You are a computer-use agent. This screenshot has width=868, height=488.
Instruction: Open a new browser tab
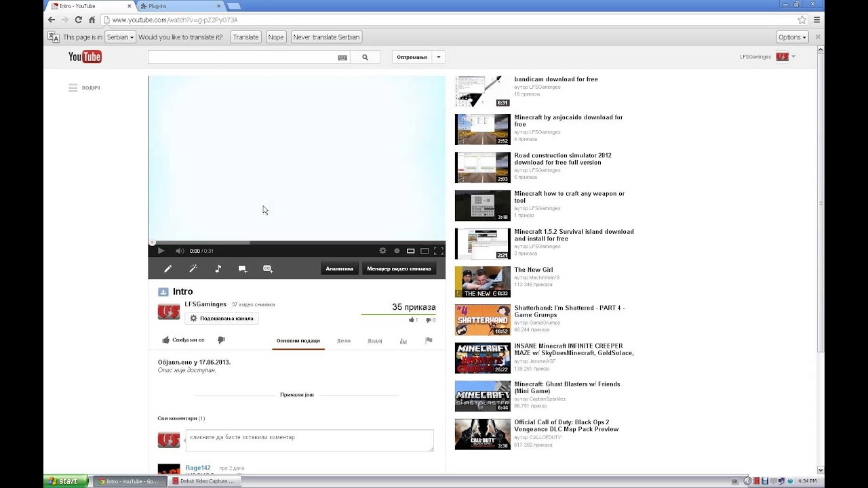pos(233,6)
